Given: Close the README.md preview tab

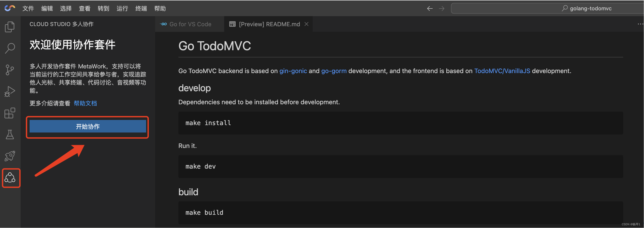Looking at the screenshot, I should [x=306, y=24].
